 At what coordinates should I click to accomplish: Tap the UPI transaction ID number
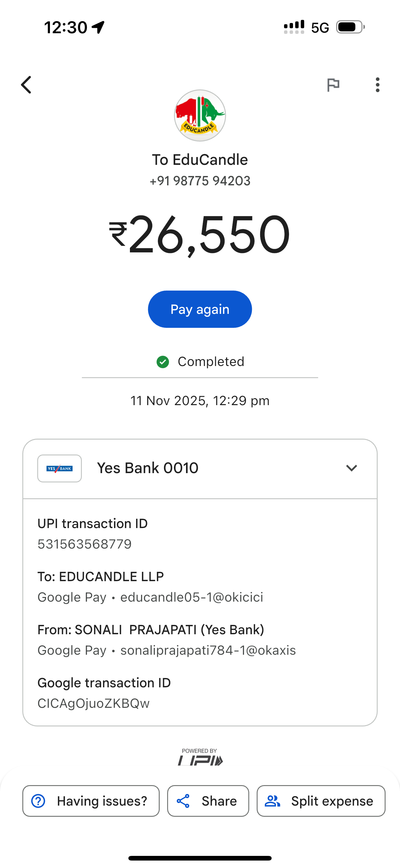[x=85, y=544]
